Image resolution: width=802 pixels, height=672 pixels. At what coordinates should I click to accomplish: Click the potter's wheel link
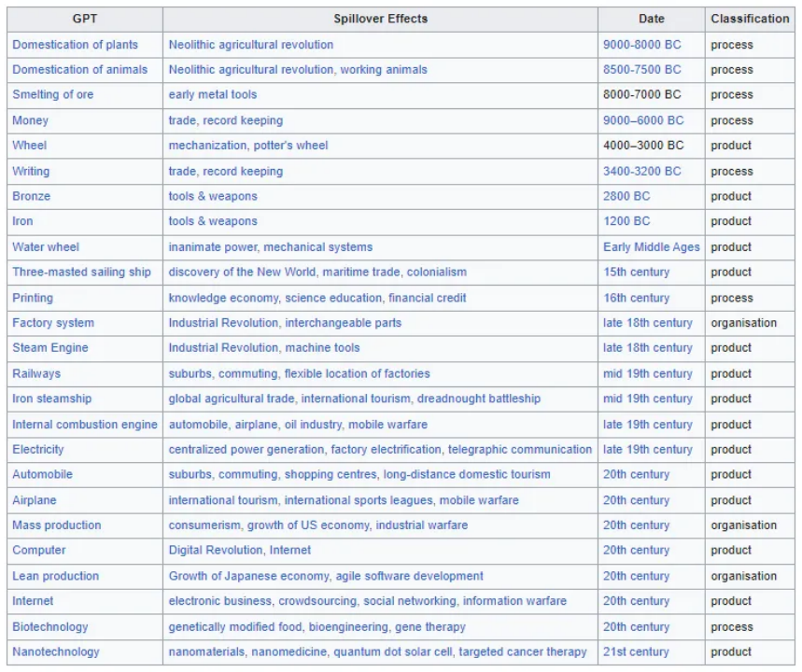[x=290, y=146]
